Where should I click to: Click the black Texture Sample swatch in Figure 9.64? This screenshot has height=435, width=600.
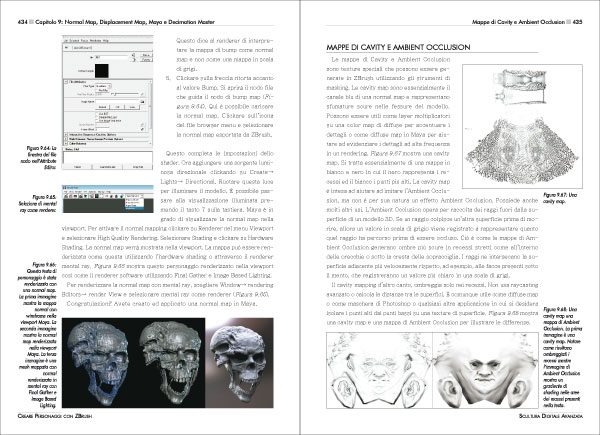click(x=101, y=71)
